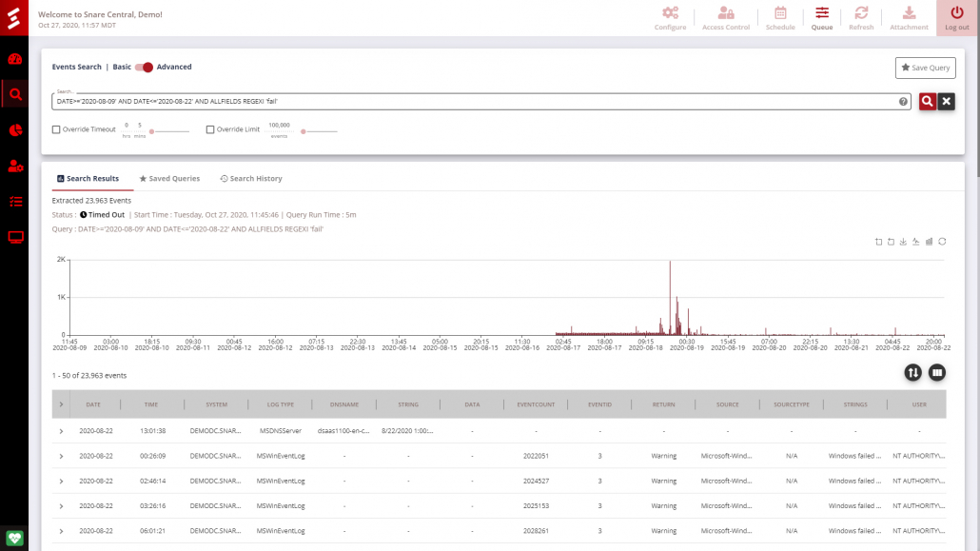The height and width of the screenshot is (551, 980).
Task: Click the sort arrows round button
Action: (x=912, y=373)
